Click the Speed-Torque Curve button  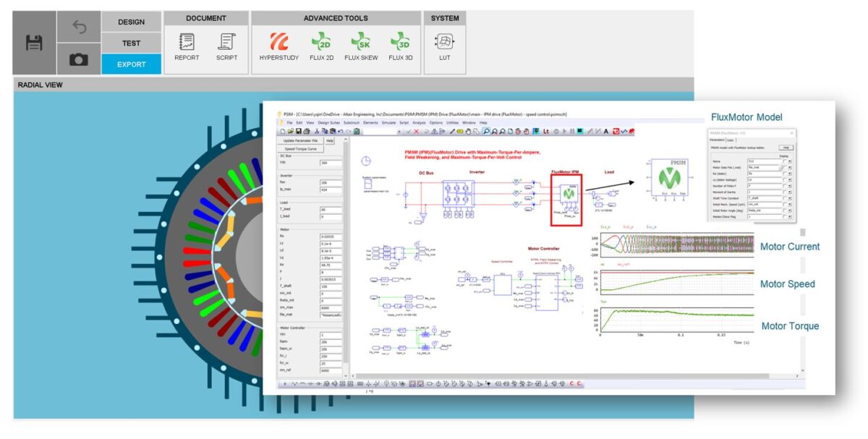[x=300, y=148]
